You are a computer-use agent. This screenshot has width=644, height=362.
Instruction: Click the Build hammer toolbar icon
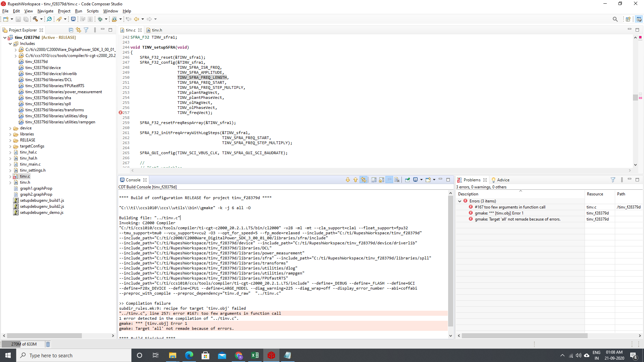(x=35, y=19)
